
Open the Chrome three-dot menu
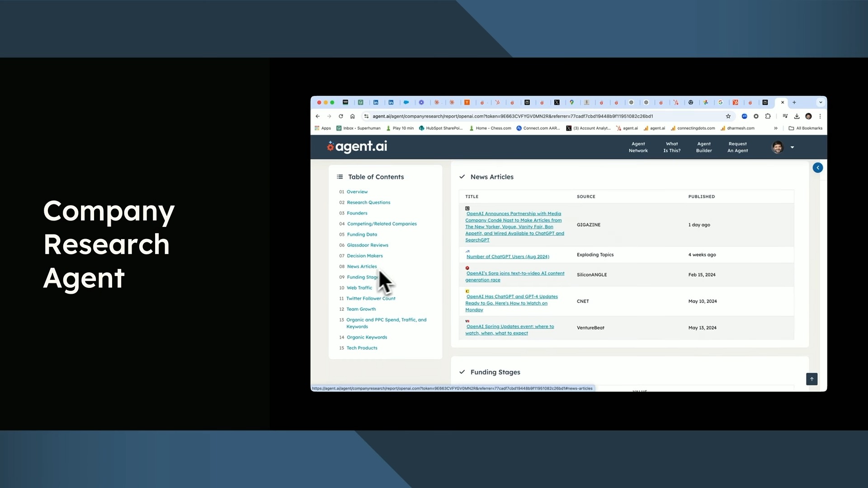820,116
